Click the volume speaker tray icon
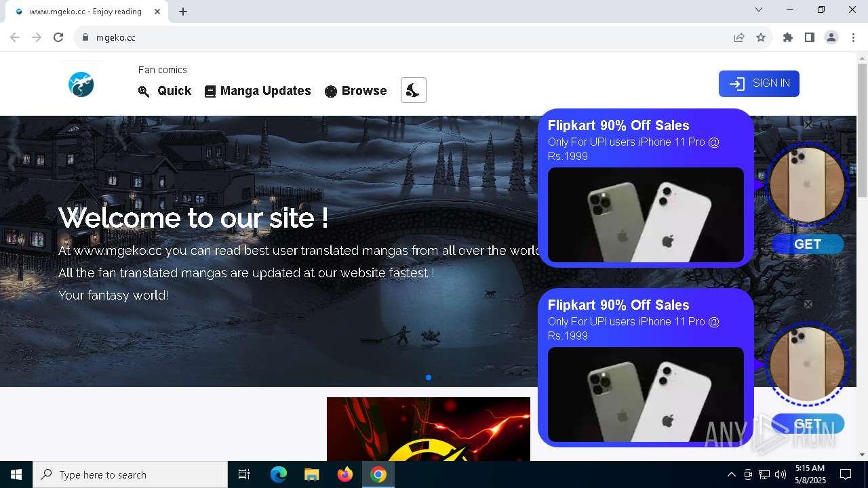The height and width of the screenshot is (488, 868). click(781, 474)
